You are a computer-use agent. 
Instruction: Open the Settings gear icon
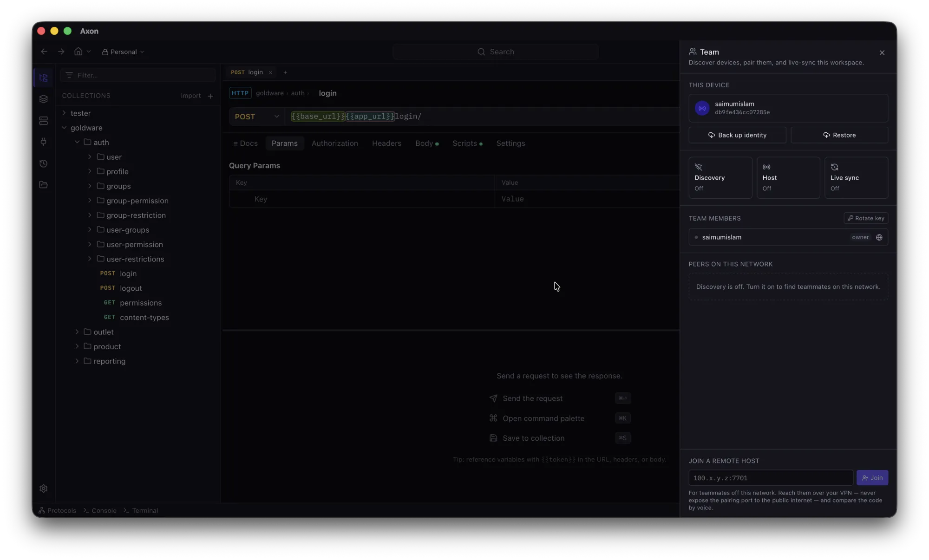click(x=44, y=488)
